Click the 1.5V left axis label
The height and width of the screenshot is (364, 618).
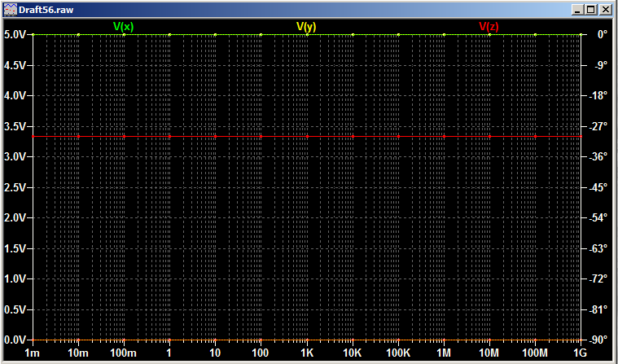[15, 248]
